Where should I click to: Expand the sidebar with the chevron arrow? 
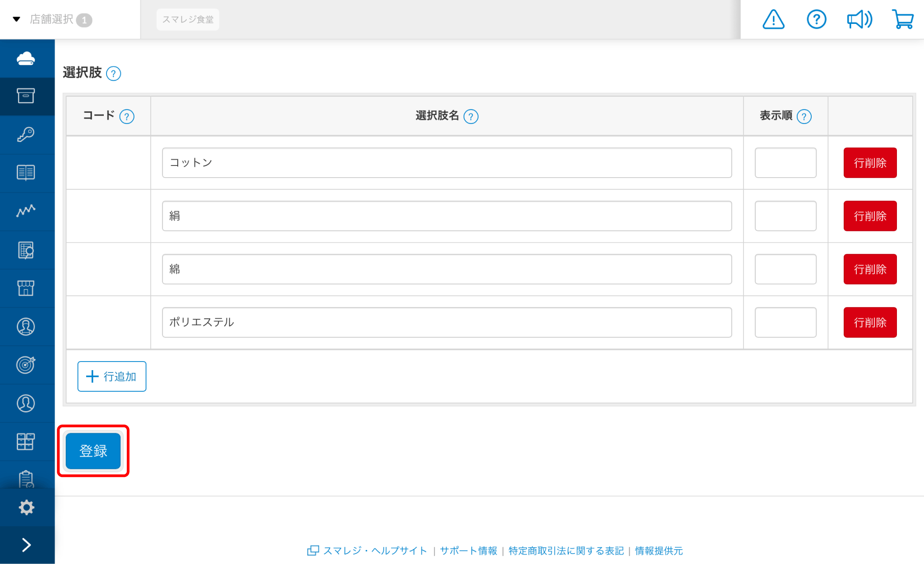(x=26, y=545)
